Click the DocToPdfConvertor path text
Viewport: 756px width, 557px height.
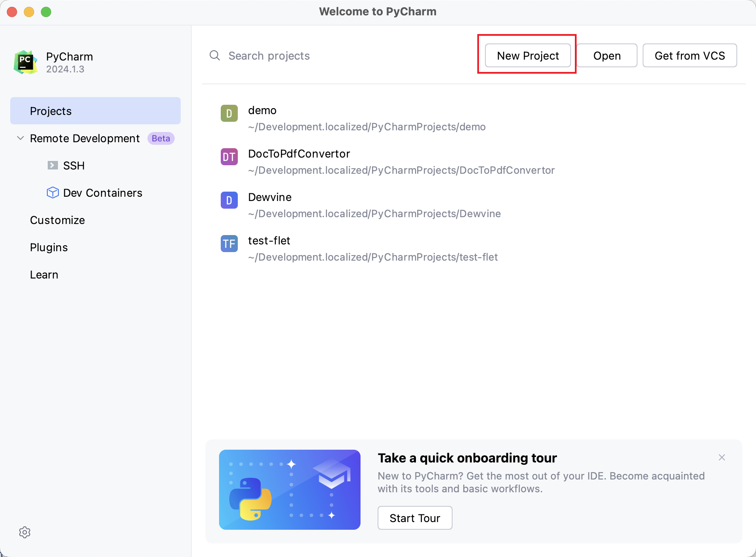(401, 170)
